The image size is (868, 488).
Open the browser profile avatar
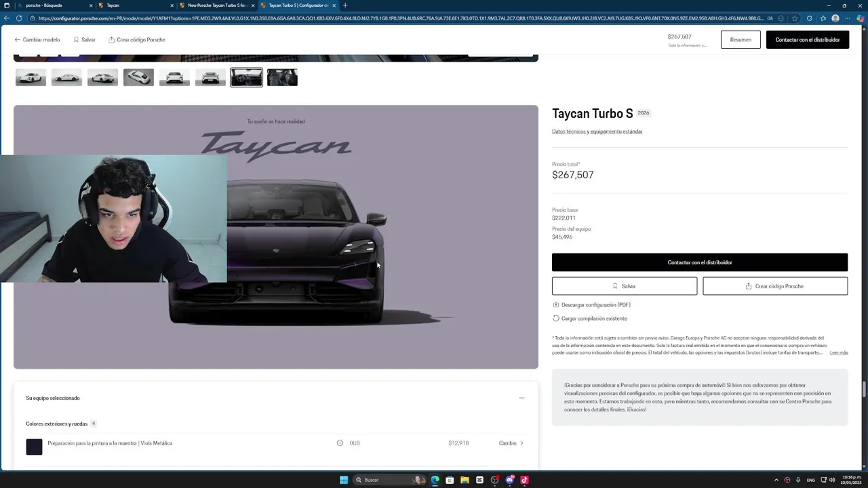coord(835,18)
